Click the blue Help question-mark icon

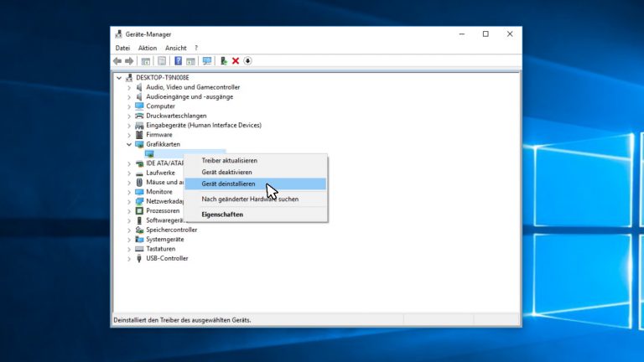pyautogui.click(x=178, y=61)
